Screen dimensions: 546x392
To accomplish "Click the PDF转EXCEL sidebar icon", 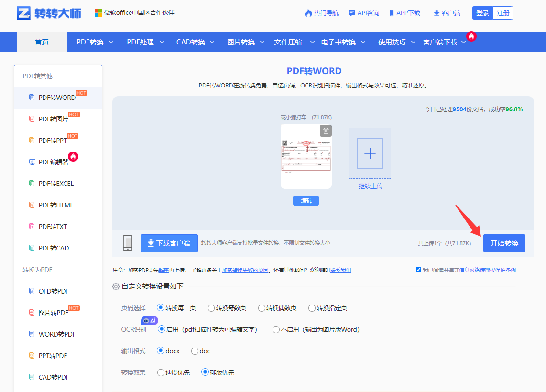I will point(32,184).
